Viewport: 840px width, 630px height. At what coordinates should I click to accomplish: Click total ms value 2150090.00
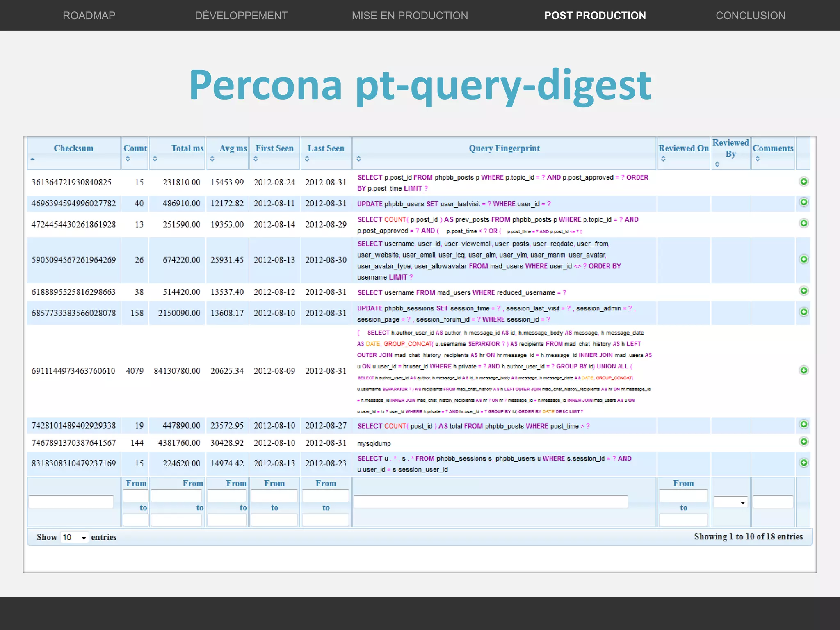point(179,313)
